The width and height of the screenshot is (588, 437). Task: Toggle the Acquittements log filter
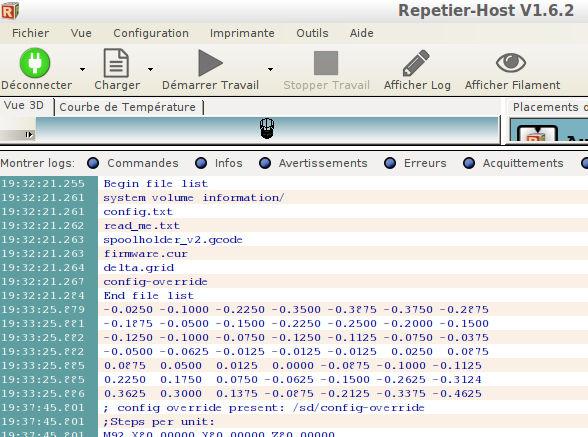pos(469,163)
